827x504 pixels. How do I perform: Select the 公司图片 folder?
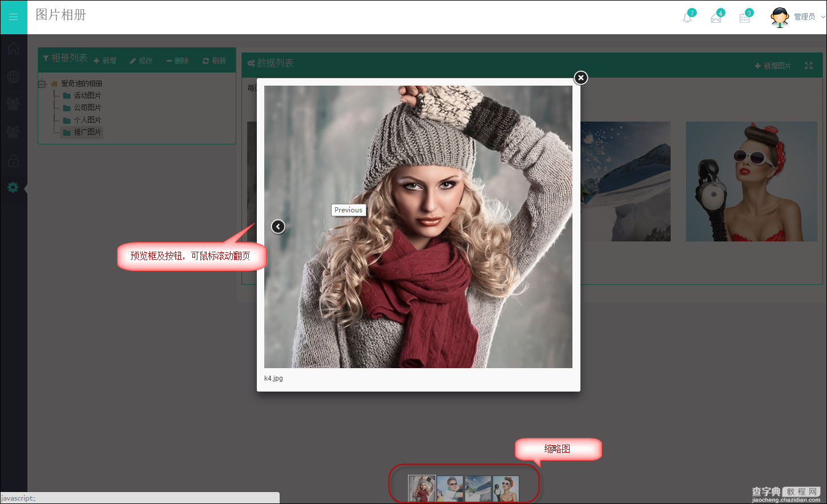point(87,107)
